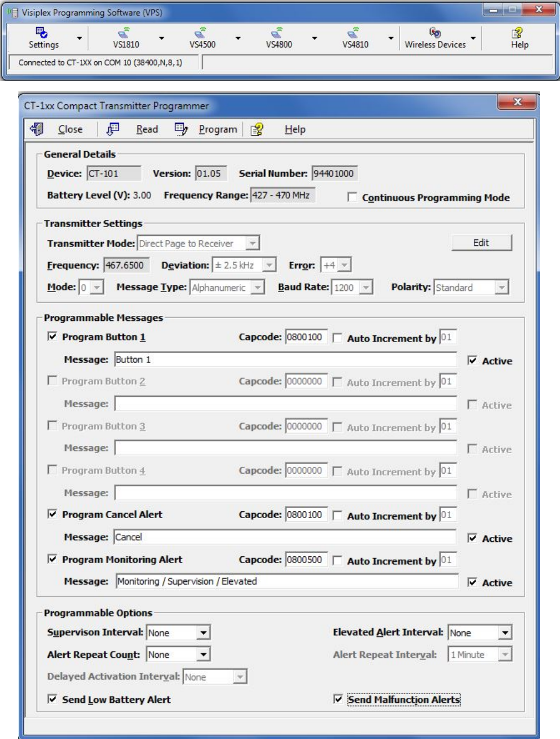Select Help text in programmer toolbar
This screenshot has height=739, width=560.
(x=295, y=129)
